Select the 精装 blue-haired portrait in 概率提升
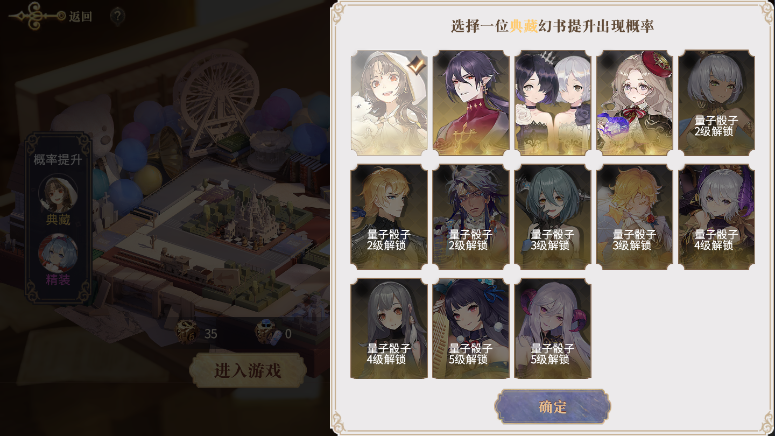 pos(58,254)
